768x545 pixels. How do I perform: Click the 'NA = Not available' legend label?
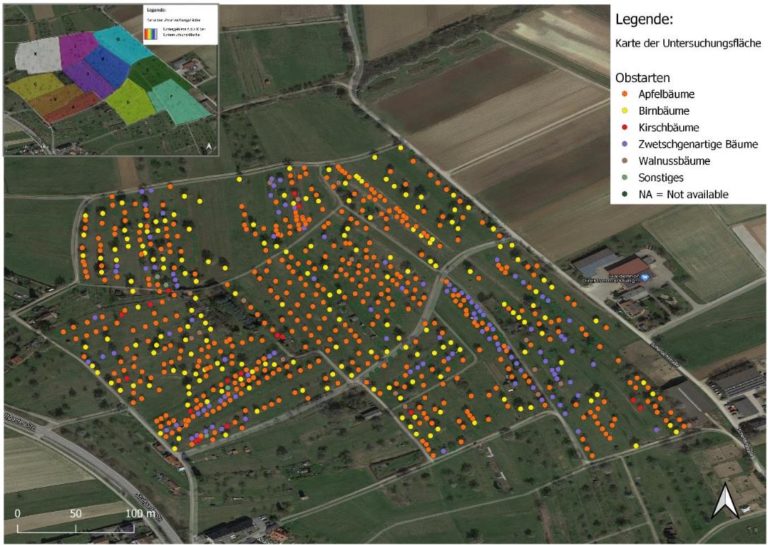pyautogui.click(x=683, y=194)
